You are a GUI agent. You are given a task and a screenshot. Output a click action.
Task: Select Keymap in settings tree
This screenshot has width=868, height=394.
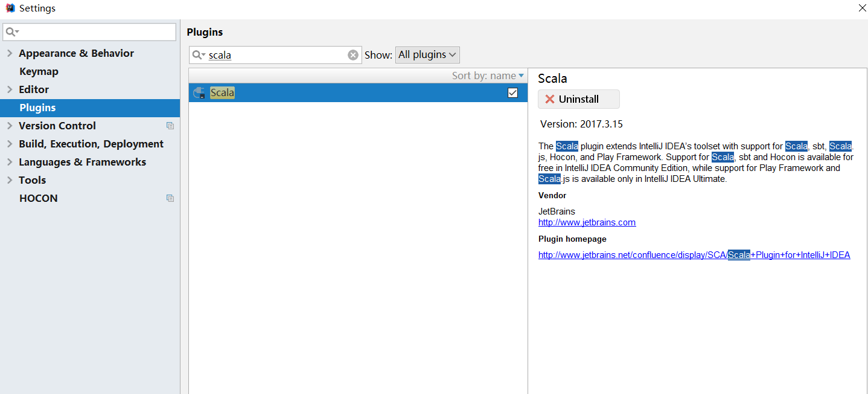tap(39, 71)
